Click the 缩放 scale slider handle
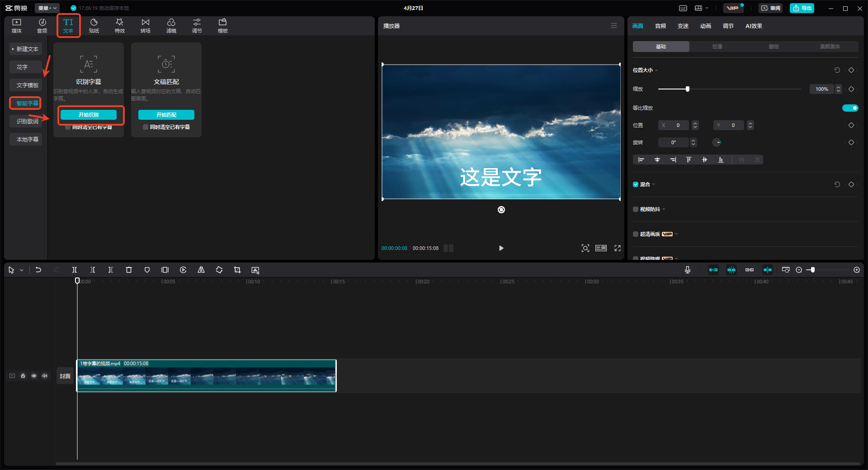The image size is (868, 470). point(688,89)
